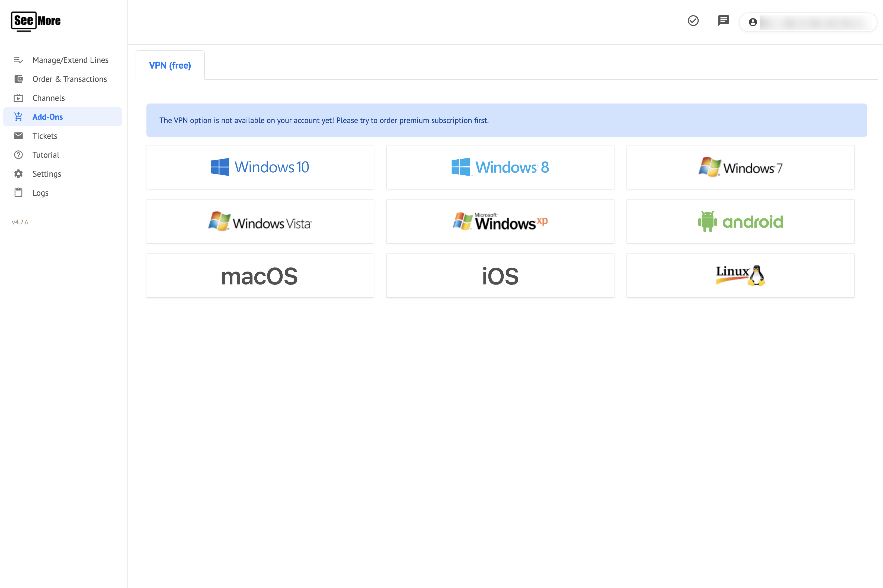Select the Windows 8 VPN option
Image resolution: width=883 pixels, height=588 pixels.
click(x=500, y=167)
